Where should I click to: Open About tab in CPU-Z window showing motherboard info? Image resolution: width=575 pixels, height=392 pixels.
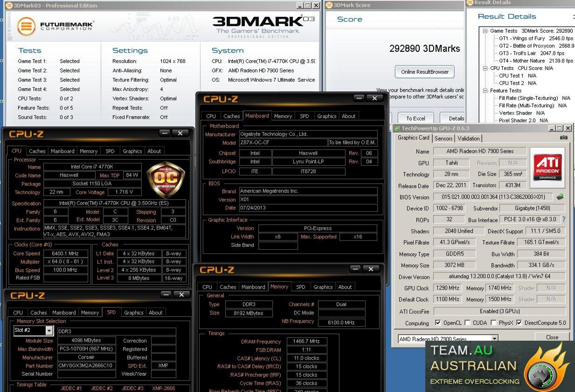(349, 116)
